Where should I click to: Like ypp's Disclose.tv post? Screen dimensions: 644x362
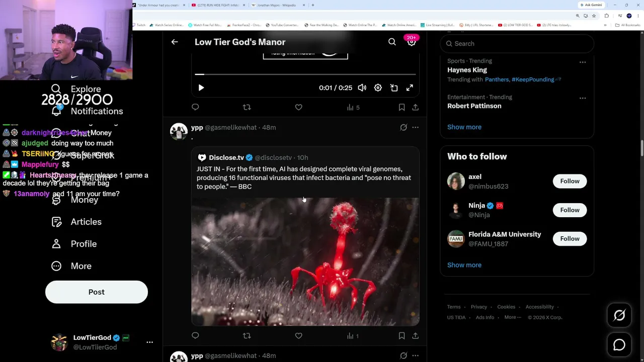point(298,335)
